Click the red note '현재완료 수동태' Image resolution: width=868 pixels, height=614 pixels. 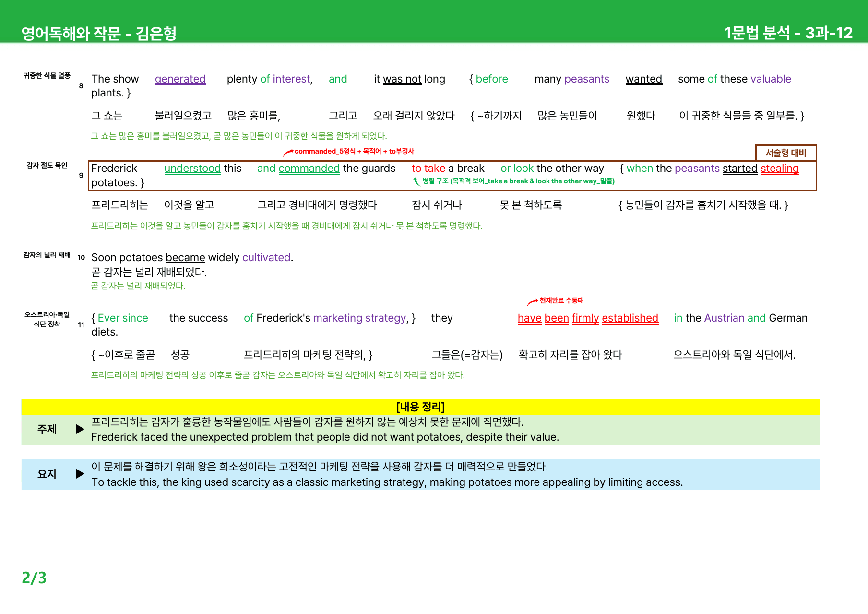(x=561, y=301)
